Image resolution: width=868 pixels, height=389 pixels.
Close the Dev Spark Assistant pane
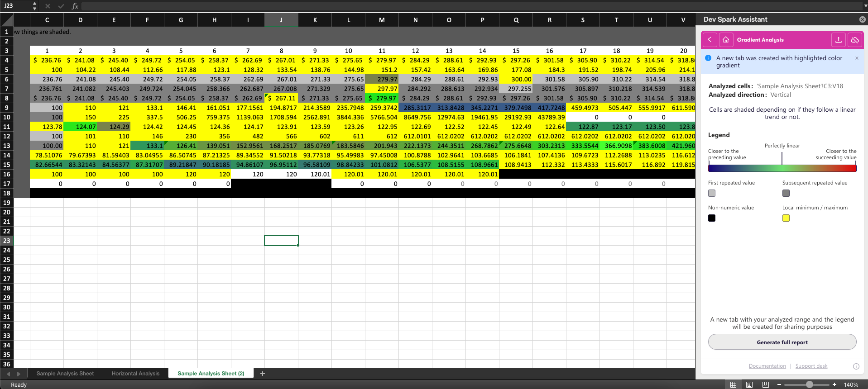pos(862,19)
